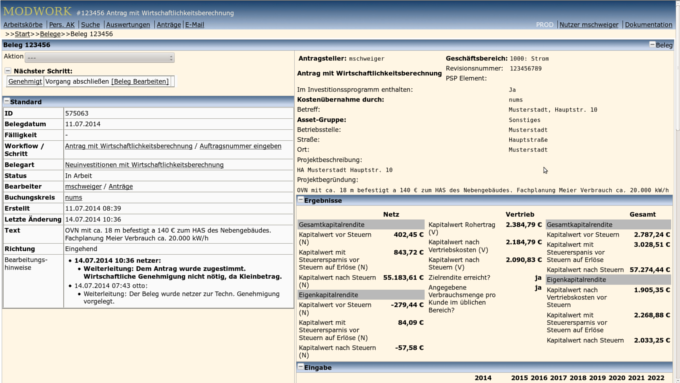Viewport: 680px width, 383px height.
Task: Click the Beleg Bearbeiten link
Action: point(140,81)
